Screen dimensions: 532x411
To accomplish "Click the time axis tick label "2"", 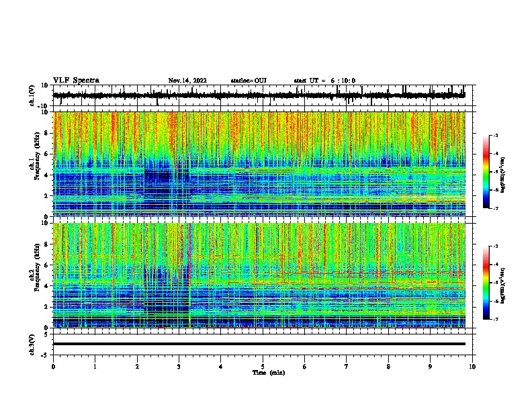I will 137,367.
